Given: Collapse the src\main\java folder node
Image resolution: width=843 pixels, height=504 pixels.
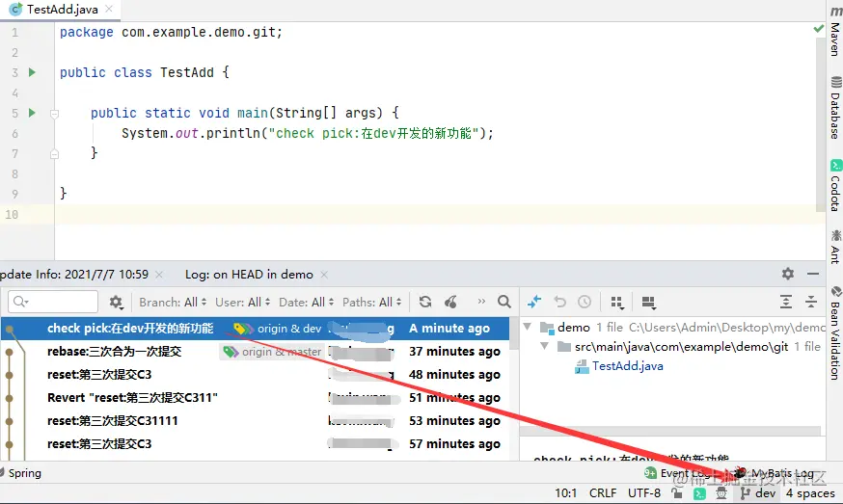Looking at the screenshot, I should coord(545,346).
